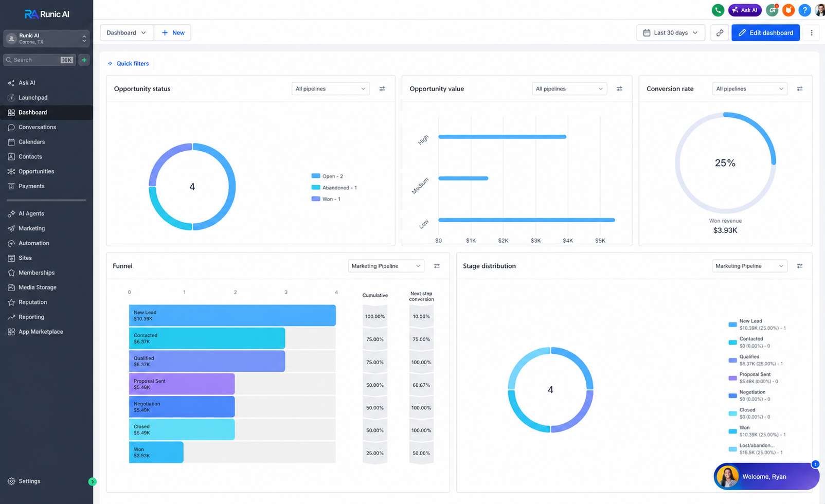Click the green phone call icon
This screenshot has height=504, width=825.
click(718, 10)
